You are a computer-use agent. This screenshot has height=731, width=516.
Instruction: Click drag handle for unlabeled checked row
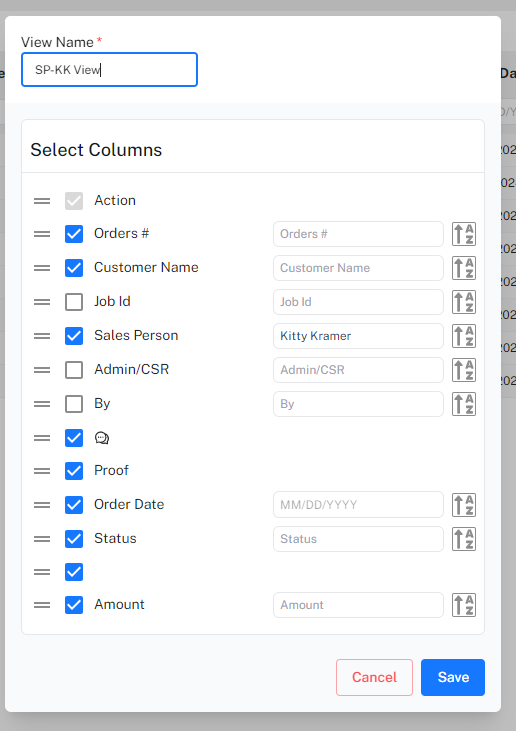pyautogui.click(x=42, y=572)
